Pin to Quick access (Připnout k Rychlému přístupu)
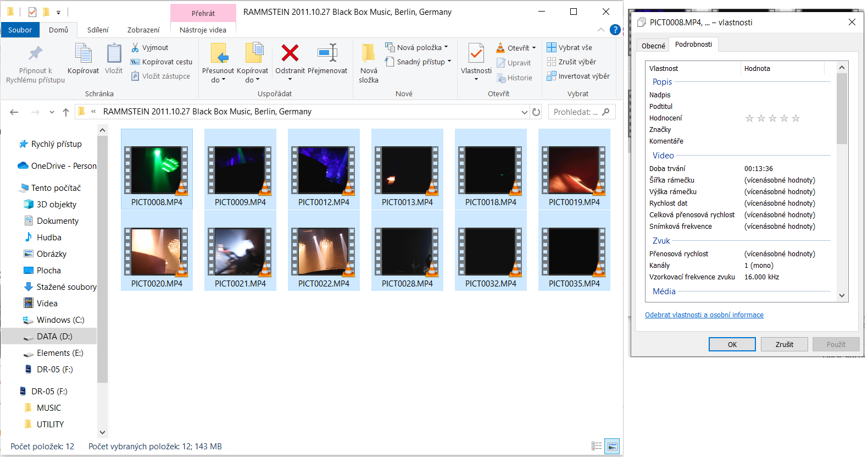This screenshot has width=868, height=457. click(35, 64)
